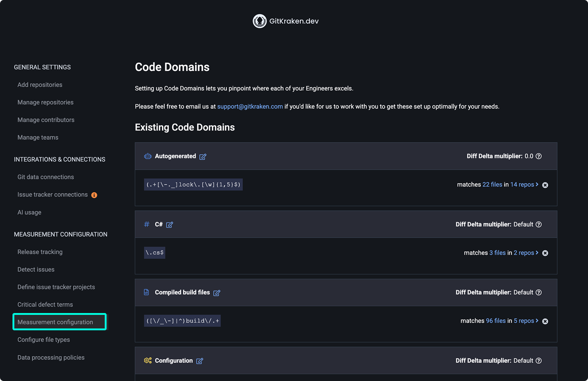Click the gears icon on the Configuration domain
This screenshot has width=588, height=381.
pos(147,360)
